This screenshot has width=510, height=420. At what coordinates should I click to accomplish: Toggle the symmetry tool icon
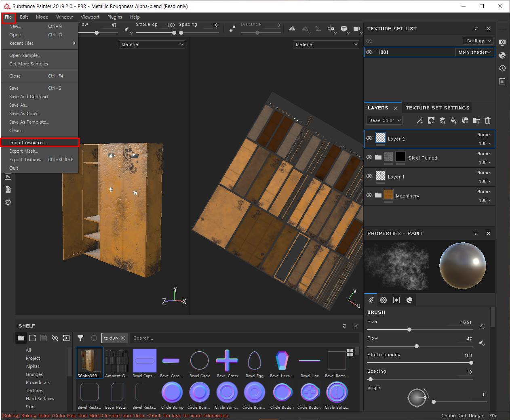292,29
